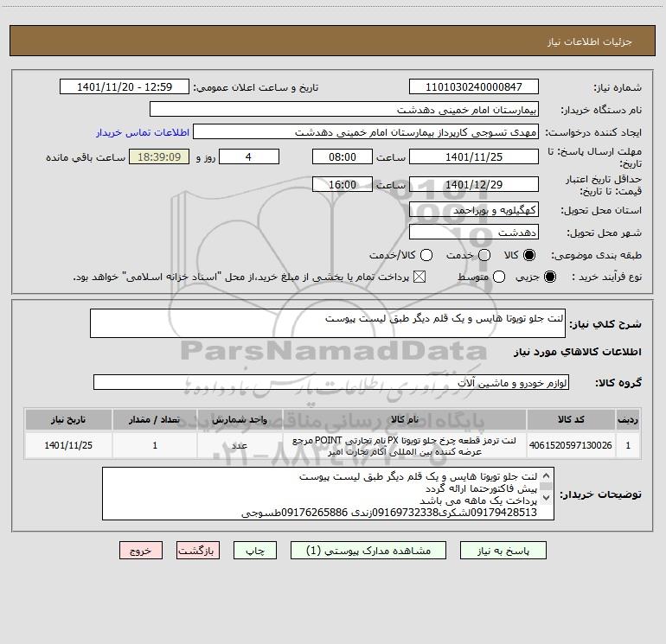Click the استان محل تحویل field
Viewport: 666px width, 644px height.
(x=474, y=209)
